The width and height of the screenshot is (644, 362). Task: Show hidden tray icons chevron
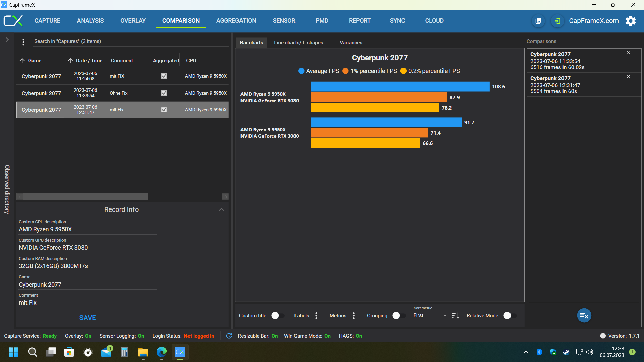point(526,352)
